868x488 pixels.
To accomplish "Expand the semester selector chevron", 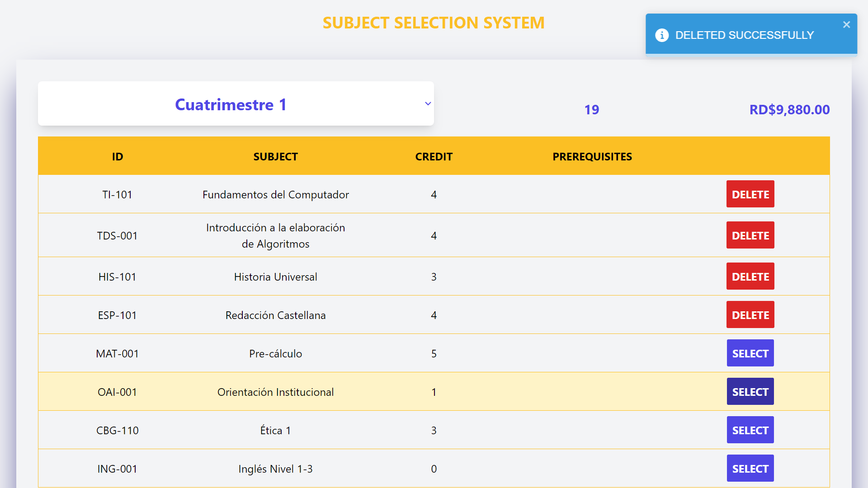I will [427, 103].
